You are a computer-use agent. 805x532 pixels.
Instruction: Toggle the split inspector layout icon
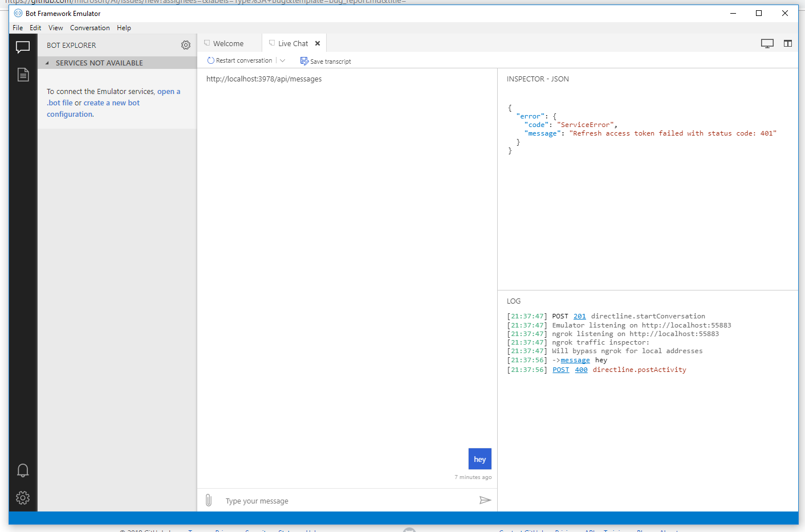[x=787, y=43]
